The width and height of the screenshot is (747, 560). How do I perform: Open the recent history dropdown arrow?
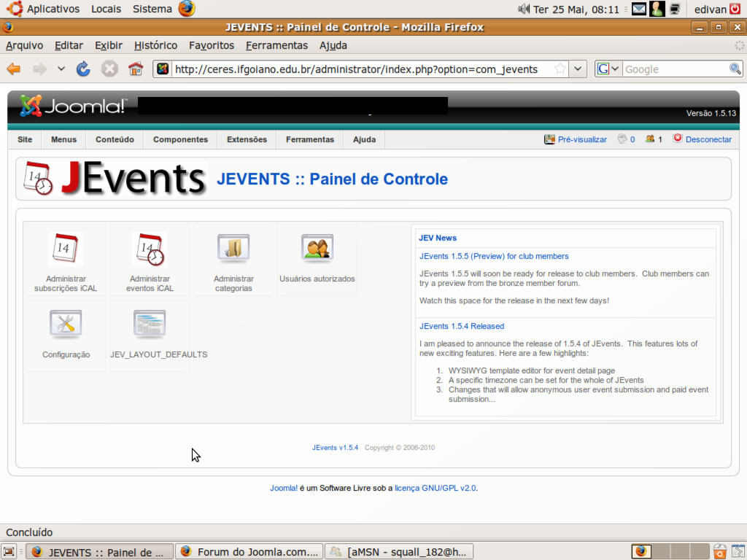[61, 69]
